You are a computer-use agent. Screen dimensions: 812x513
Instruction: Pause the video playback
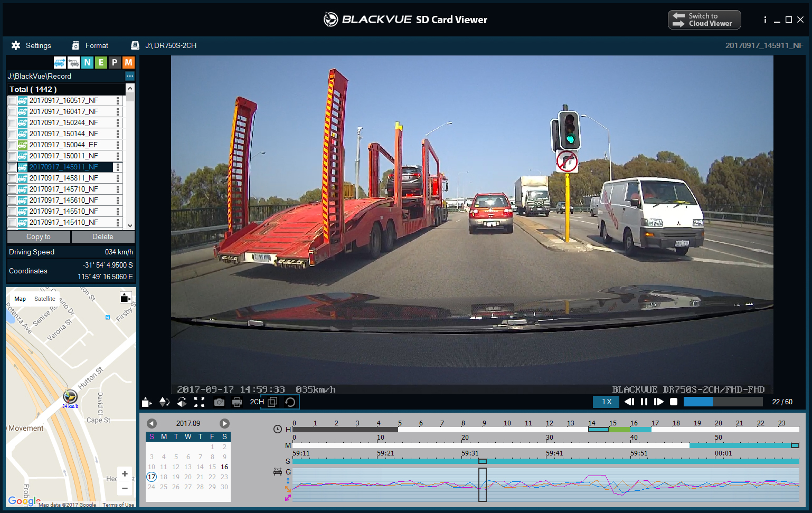[x=644, y=402]
